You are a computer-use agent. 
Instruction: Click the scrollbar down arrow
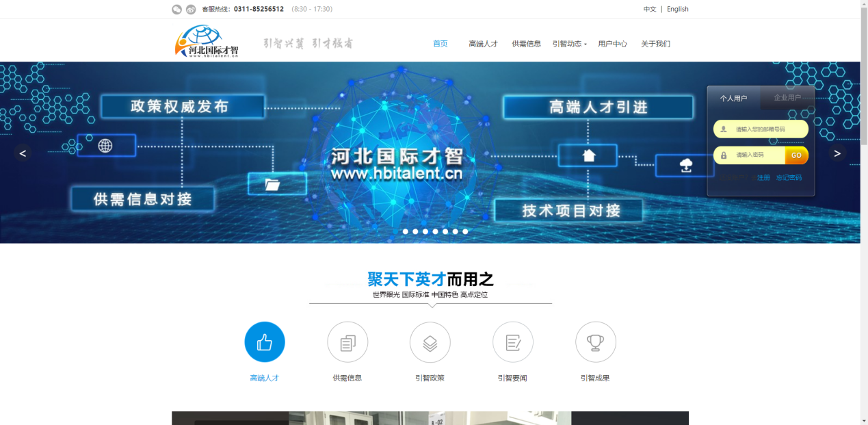tap(864, 421)
